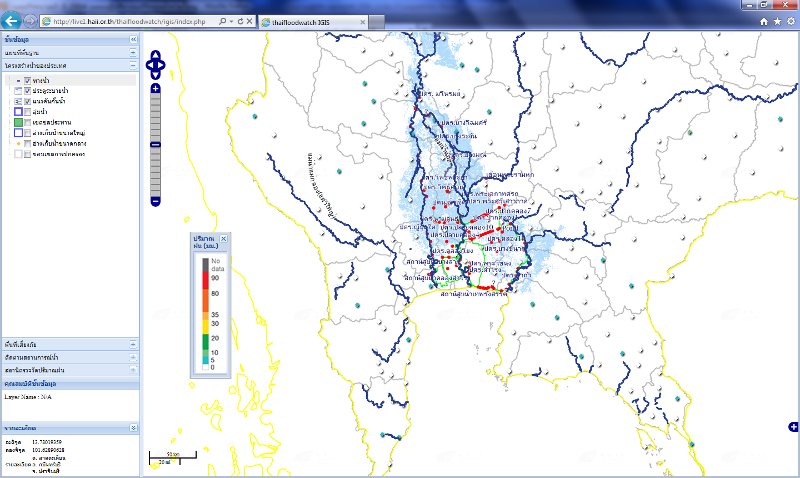Collapse the layer list panel section

[x=133, y=64]
